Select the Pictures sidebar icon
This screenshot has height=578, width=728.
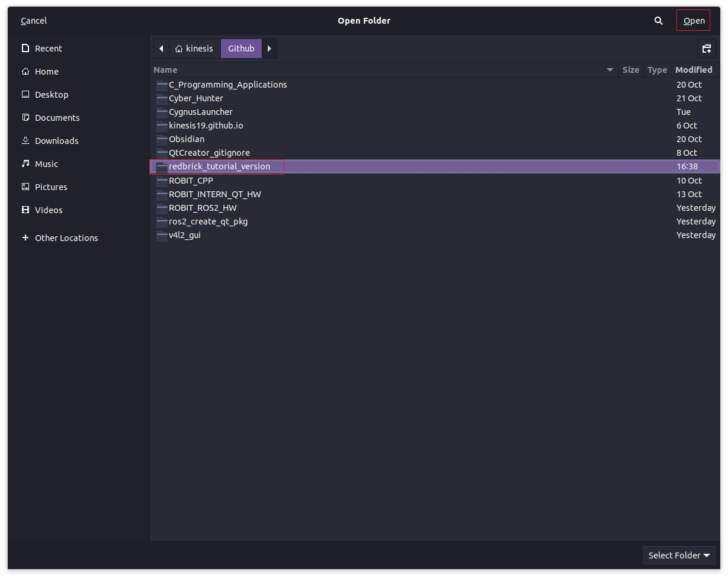(x=25, y=187)
